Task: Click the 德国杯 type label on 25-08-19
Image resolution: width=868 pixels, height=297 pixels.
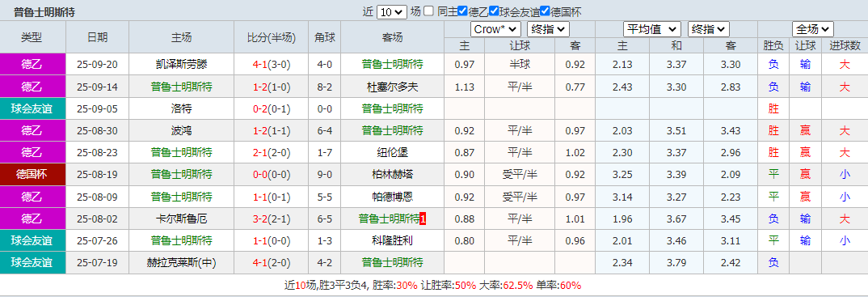Action: point(32,175)
